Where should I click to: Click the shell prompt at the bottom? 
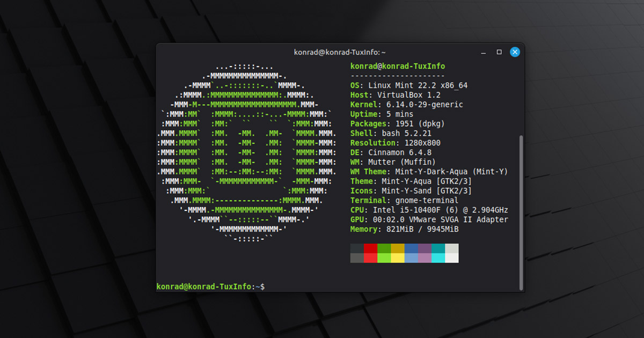click(x=210, y=287)
